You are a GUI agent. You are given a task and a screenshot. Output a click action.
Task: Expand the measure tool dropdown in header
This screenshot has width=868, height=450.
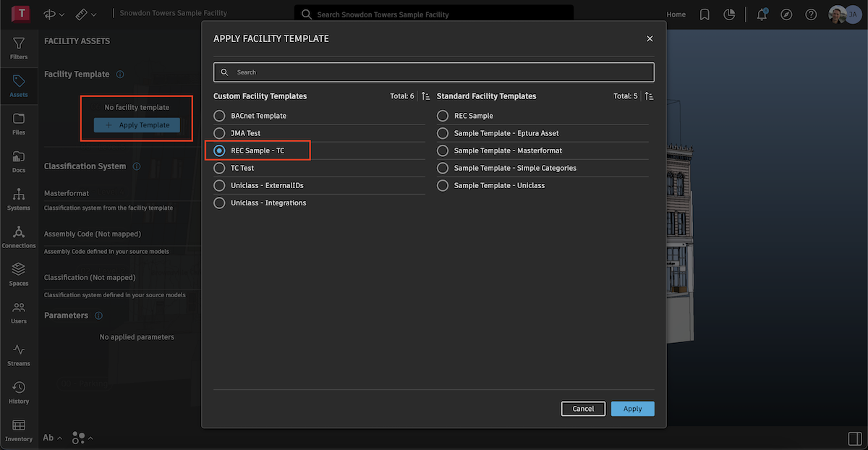pos(85,14)
